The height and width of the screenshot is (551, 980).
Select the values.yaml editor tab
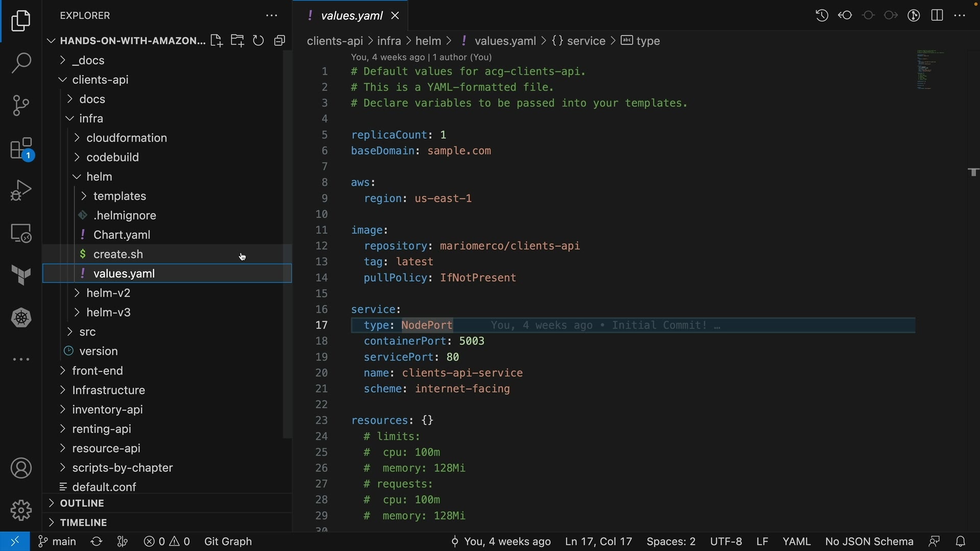coord(352,16)
